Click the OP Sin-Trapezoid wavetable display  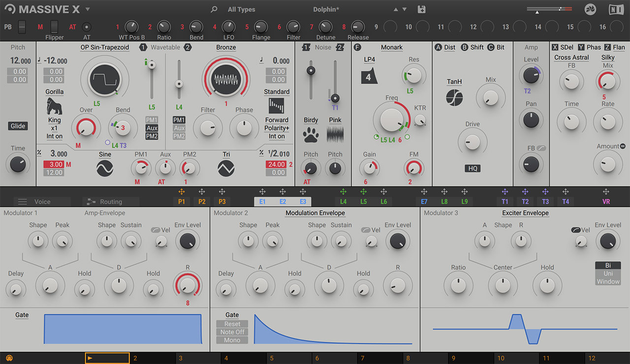pyautogui.click(x=105, y=79)
